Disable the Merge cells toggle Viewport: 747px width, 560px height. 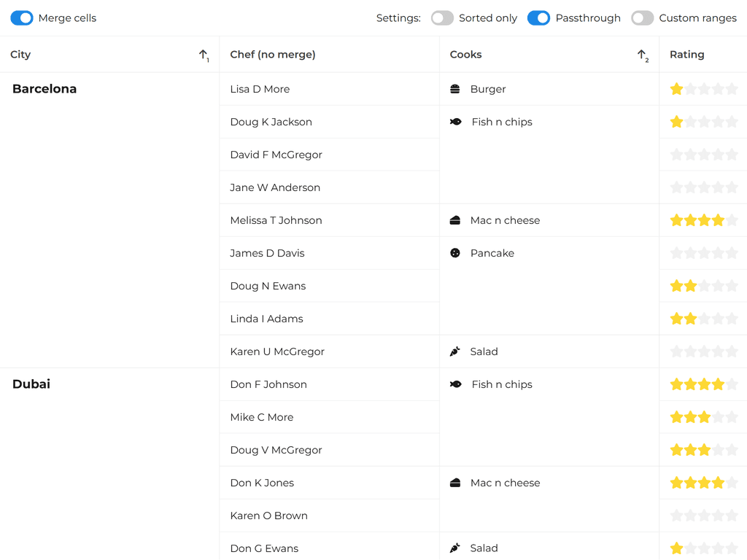click(x=22, y=18)
